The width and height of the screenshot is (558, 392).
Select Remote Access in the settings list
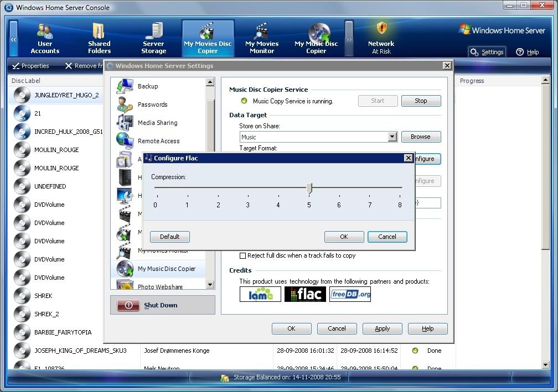tap(158, 141)
